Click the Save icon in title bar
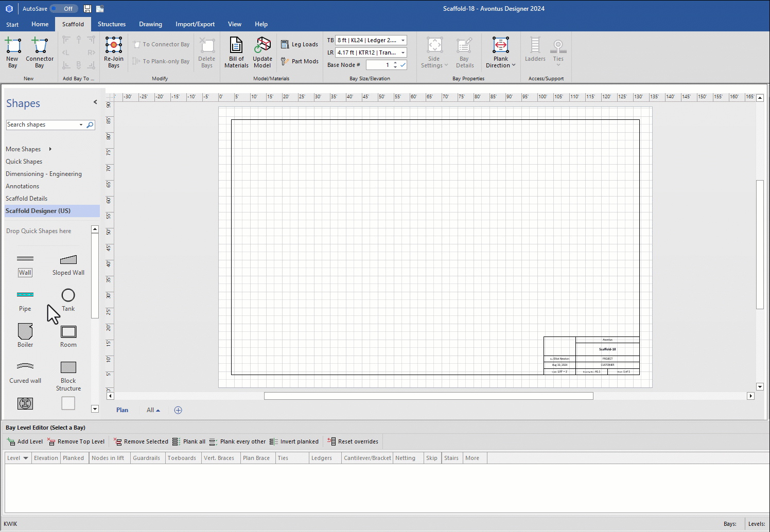Viewport: 770px width, 532px height. [x=87, y=9]
